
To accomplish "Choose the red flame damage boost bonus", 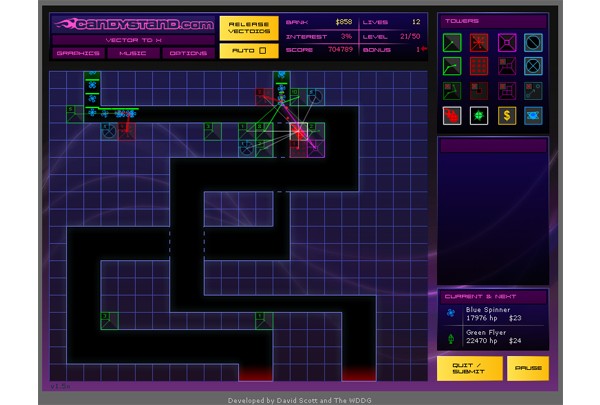I will click(x=452, y=116).
